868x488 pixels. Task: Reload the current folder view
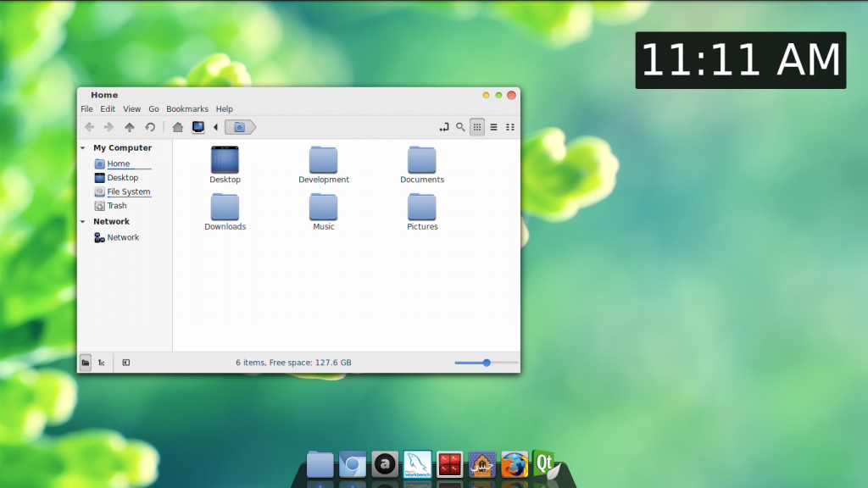click(150, 127)
